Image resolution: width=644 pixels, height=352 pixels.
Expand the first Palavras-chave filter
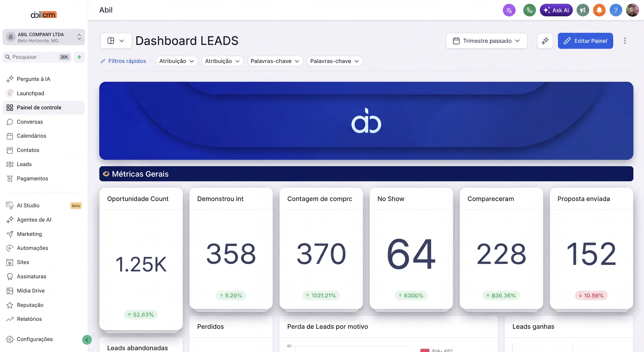coord(275,61)
